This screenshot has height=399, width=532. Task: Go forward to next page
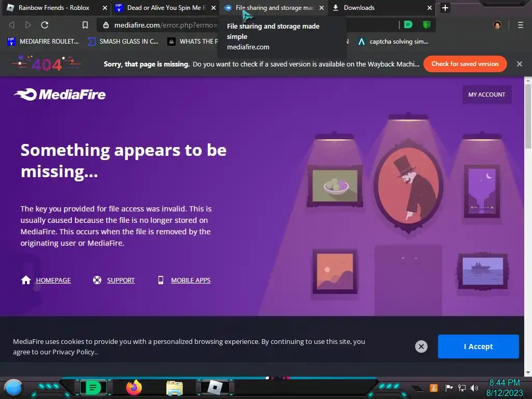pos(28,25)
